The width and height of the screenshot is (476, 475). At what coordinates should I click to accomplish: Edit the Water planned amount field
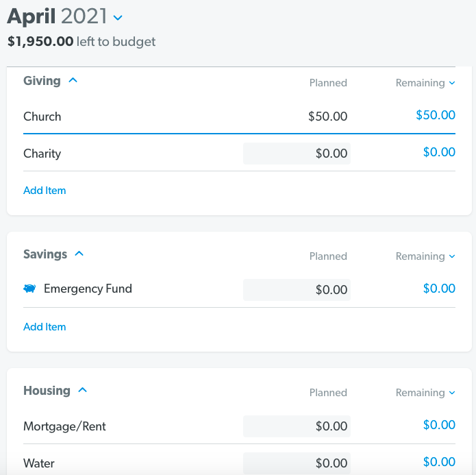click(297, 463)
